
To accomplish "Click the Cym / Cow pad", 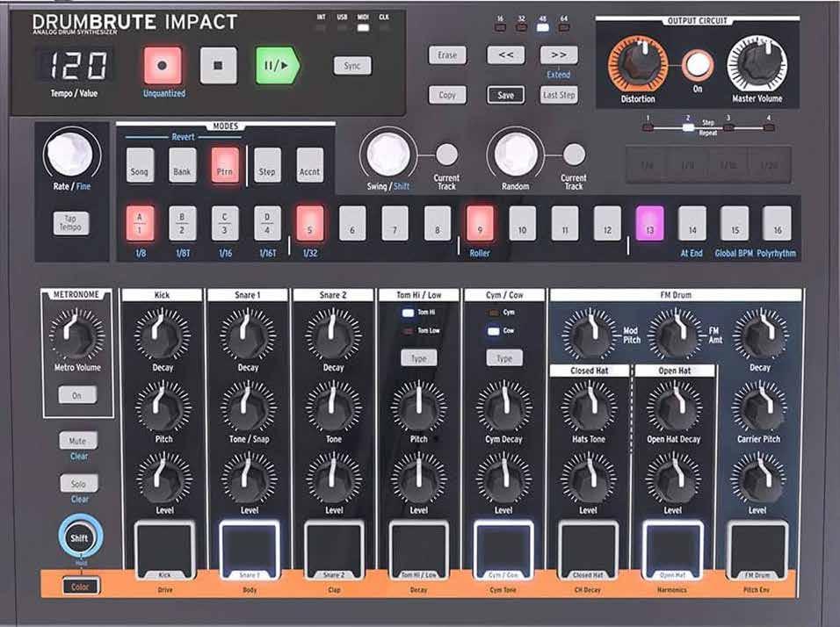I will coord(503,550).
